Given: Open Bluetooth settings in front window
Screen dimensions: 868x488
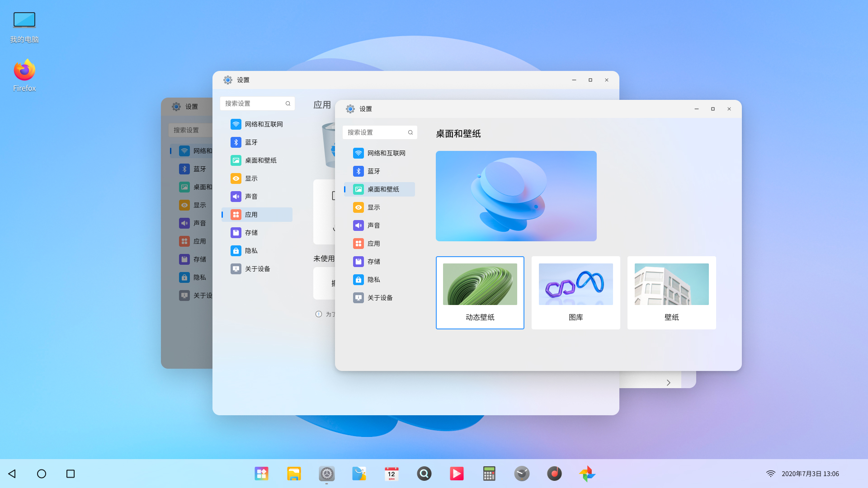Looking at the screenshot, I should (x=373, y=171).
